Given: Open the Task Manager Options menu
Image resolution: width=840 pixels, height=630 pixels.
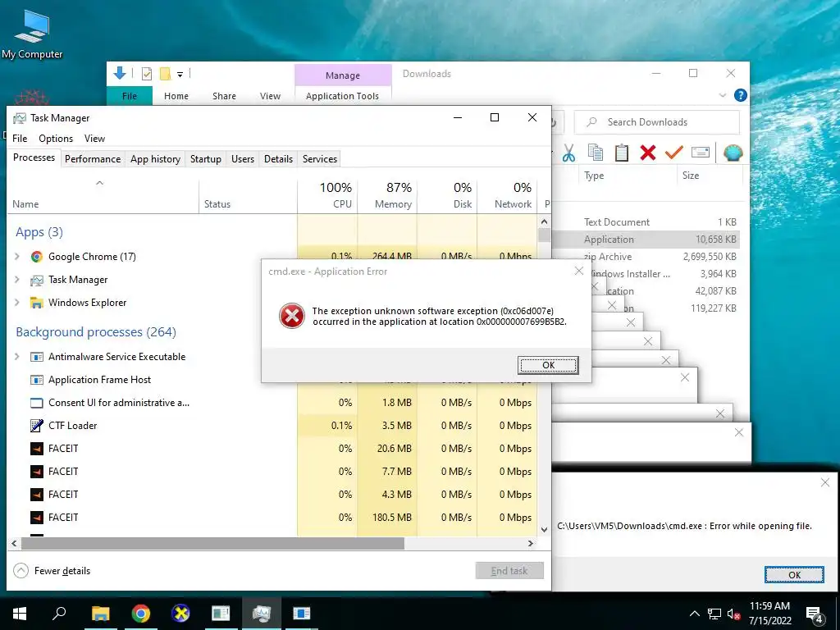Looking at the screenshot, I should pyautogui.click(x=56, y=138).
